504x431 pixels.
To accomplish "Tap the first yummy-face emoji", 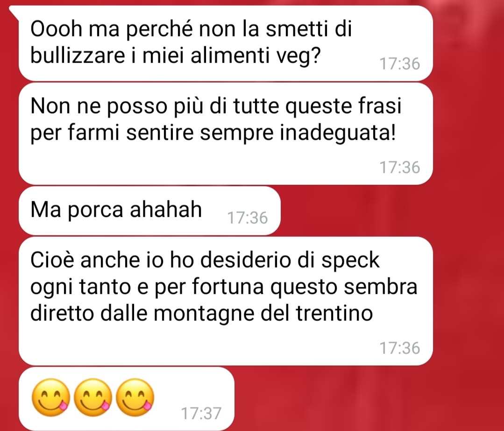I will 51,397.
